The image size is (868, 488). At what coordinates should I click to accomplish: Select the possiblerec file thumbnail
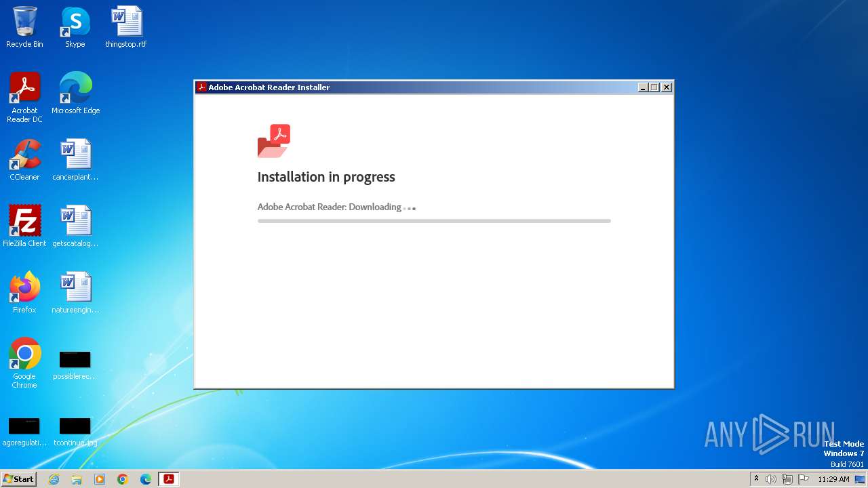(x=75, y=365)
